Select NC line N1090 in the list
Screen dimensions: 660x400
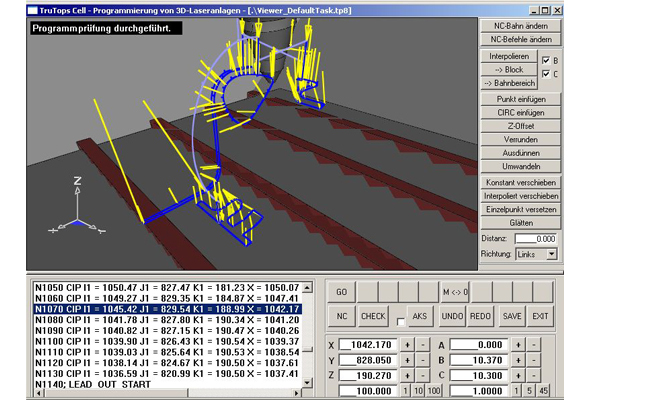[160, 330]
